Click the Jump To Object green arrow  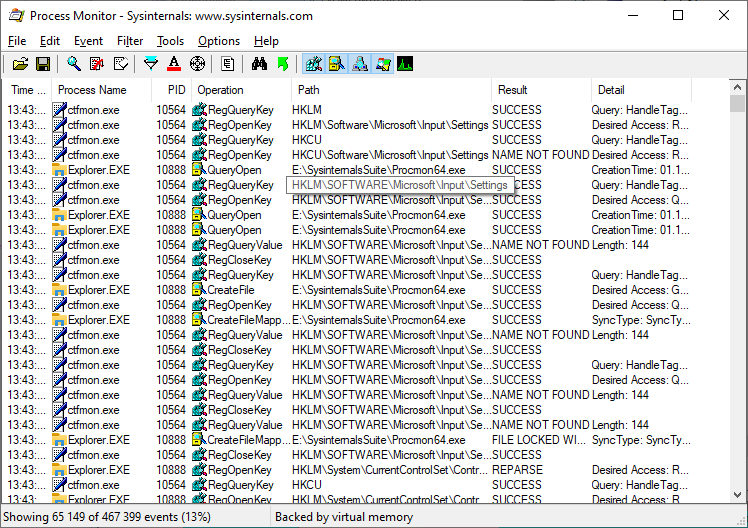point(283,64)
